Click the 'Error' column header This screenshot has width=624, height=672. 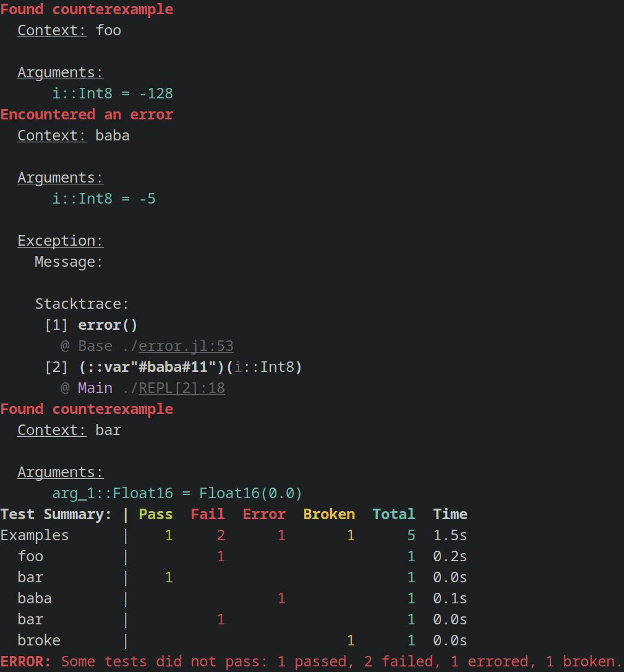[x=264, y=514]
